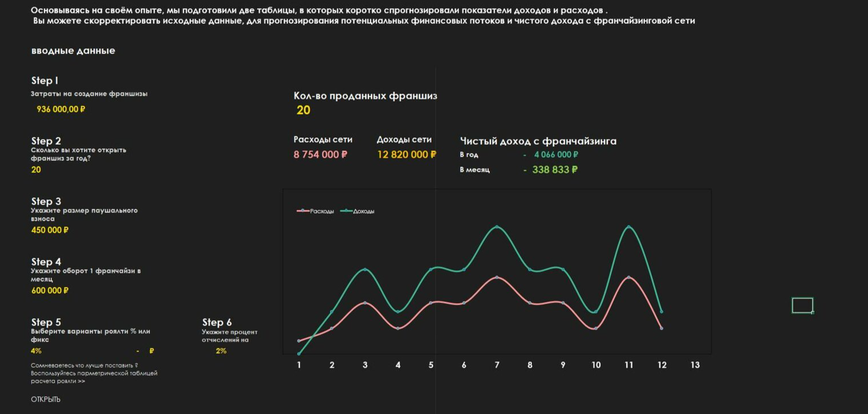Click the 'В месяц' row label
This screenshot has height=414, width=868.
[x=474, y=169]
